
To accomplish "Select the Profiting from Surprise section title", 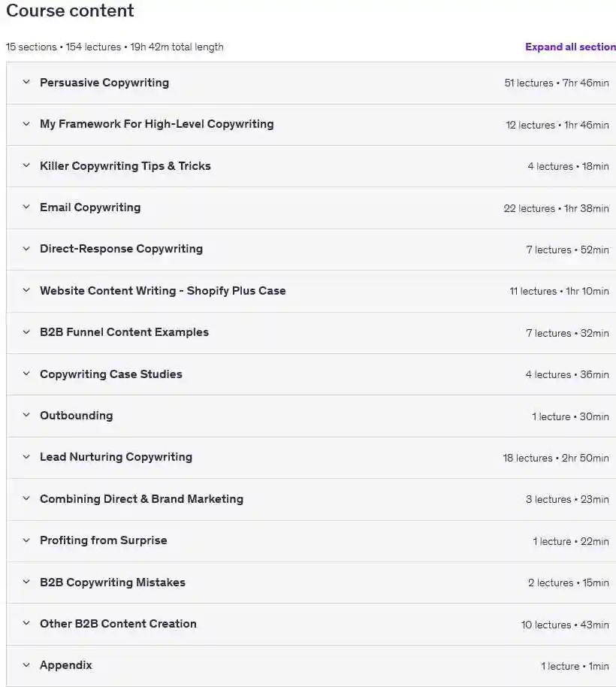I will (x=104, y=540).
